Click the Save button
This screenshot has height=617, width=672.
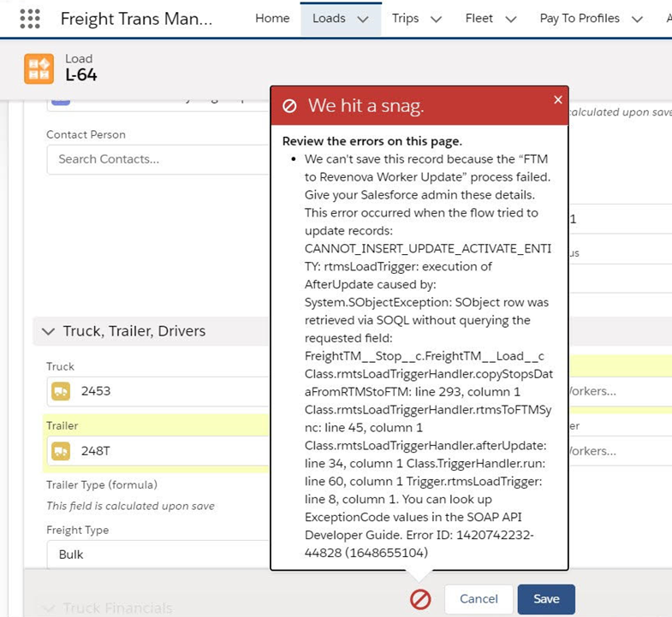point(545,599)
